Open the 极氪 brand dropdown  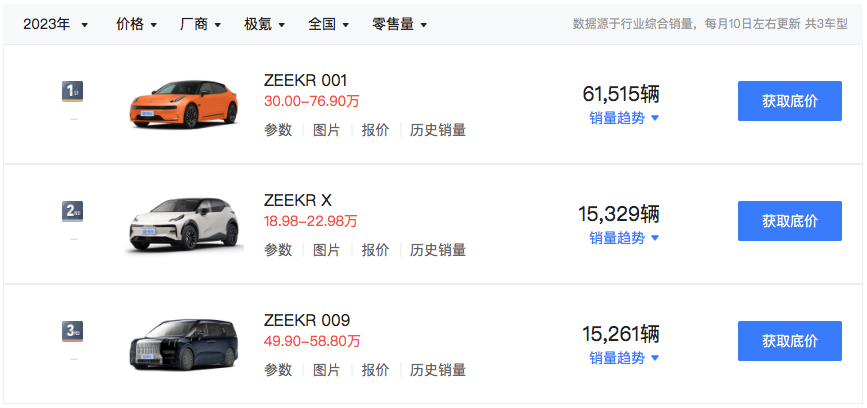(x=265, y=23)
